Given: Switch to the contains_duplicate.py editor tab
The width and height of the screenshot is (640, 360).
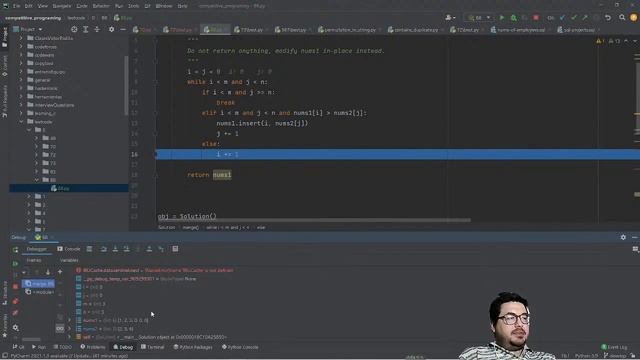Looking at the screenshot, I should pyautogui.click(x=415, y=30).
